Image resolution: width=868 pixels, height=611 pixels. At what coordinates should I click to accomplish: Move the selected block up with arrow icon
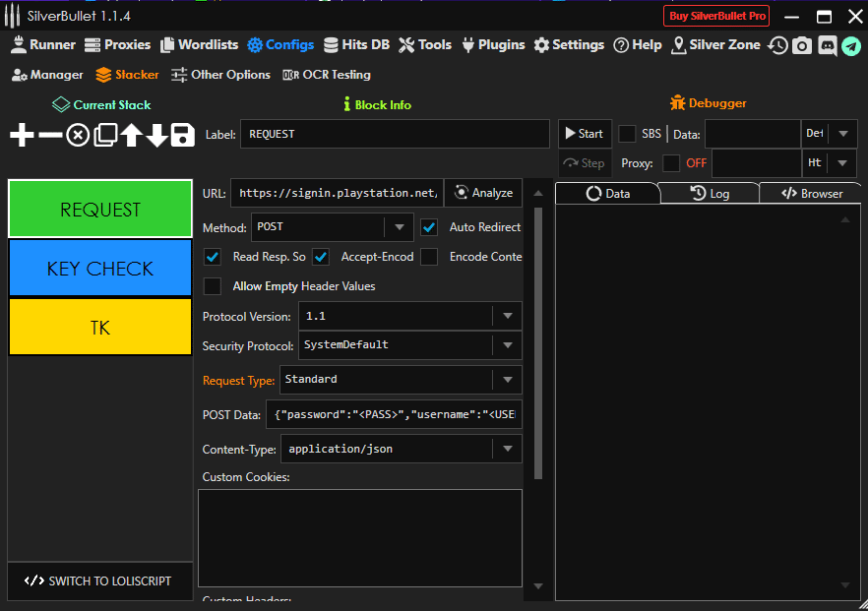click(131, 135)
